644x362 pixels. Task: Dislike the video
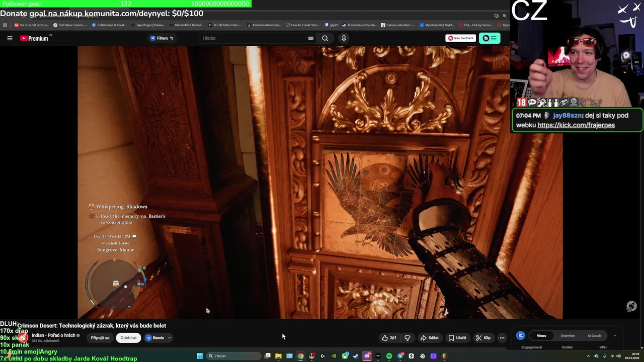tap(408, 338)
